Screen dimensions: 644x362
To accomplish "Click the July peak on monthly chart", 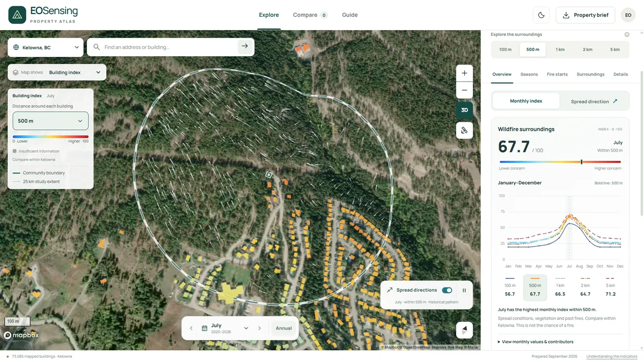I will pyautogui.click(x=569, y=216).
